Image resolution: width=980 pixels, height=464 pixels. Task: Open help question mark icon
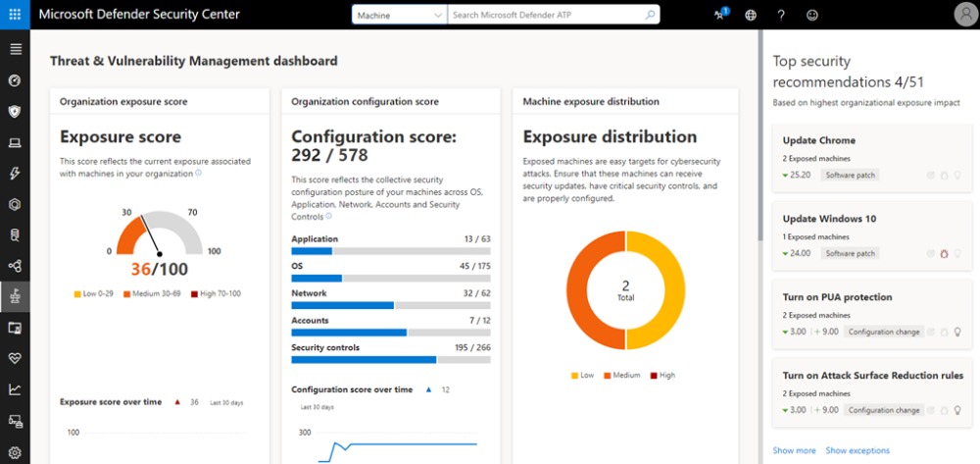tap(781, 15)
